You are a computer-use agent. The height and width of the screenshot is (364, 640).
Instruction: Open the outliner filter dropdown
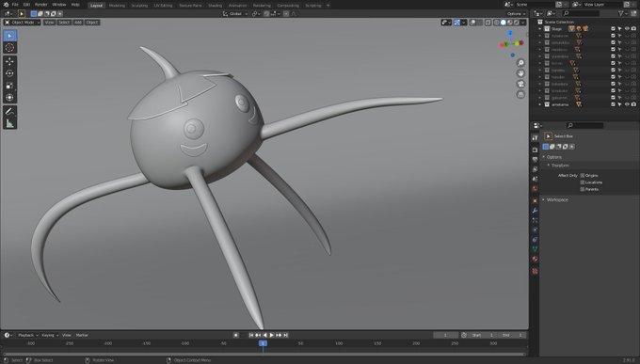click(x=623, y=13)
